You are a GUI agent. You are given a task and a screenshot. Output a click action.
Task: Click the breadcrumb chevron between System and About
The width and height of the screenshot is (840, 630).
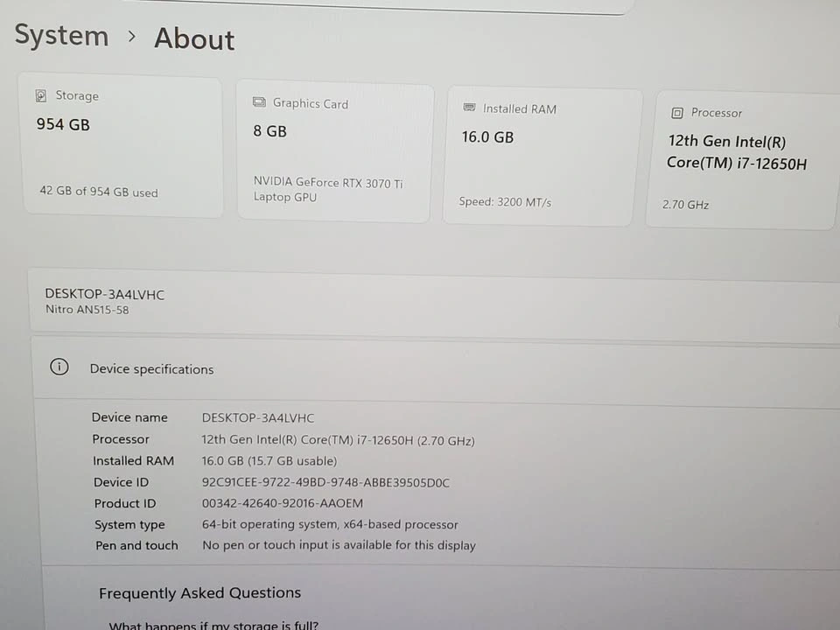click(132, 37)
